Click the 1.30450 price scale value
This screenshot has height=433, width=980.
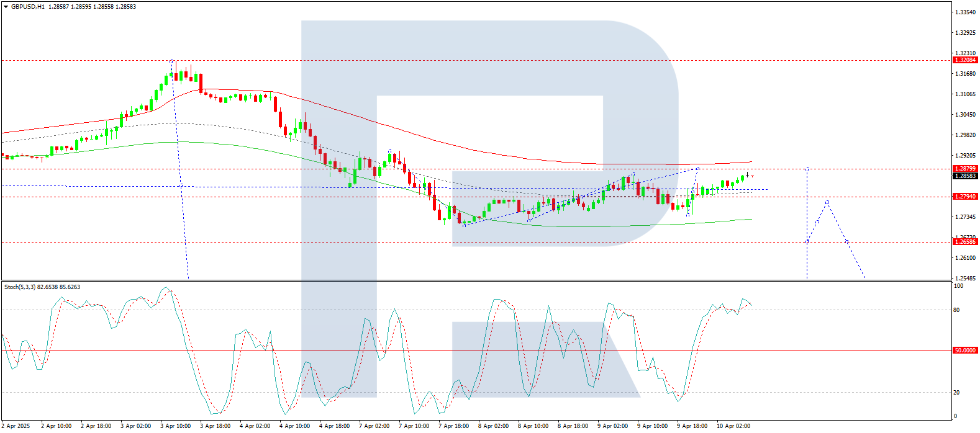964,115
